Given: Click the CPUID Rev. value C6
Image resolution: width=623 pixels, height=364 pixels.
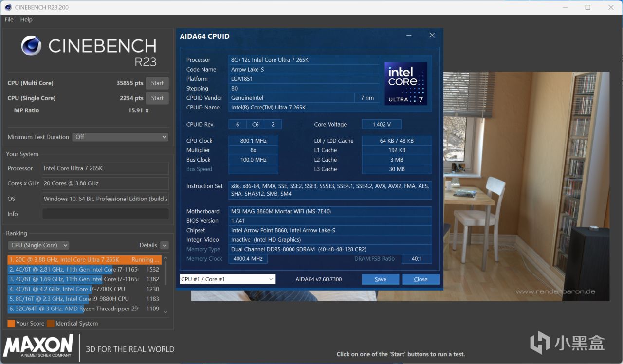Looking at the screenshot, I should point(255,125).
